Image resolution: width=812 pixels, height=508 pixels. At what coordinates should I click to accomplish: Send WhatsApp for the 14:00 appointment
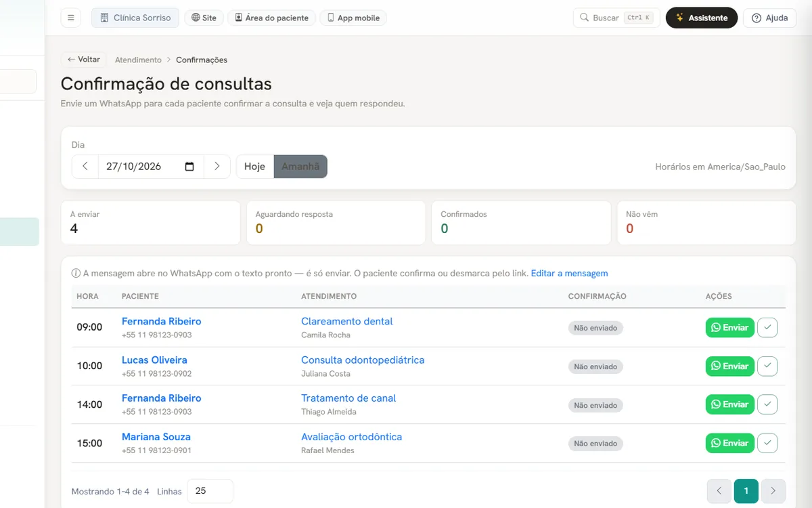point(729,405)
